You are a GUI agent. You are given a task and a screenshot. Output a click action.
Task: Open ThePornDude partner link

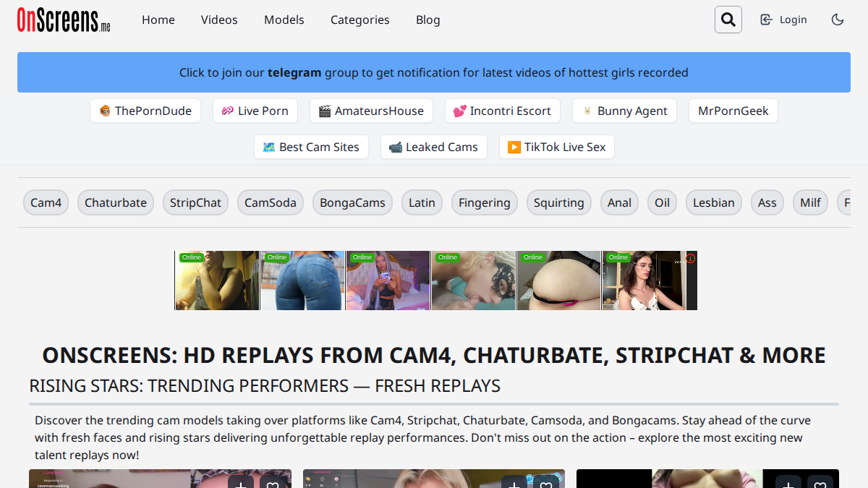[x=145, y=111]
